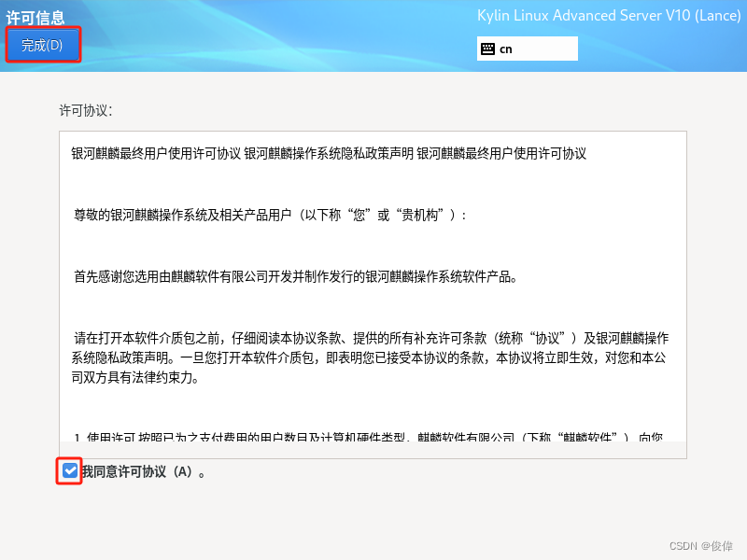Click the 许可协议: label
This screenshot has height=560, width=747.
(86, 110)
